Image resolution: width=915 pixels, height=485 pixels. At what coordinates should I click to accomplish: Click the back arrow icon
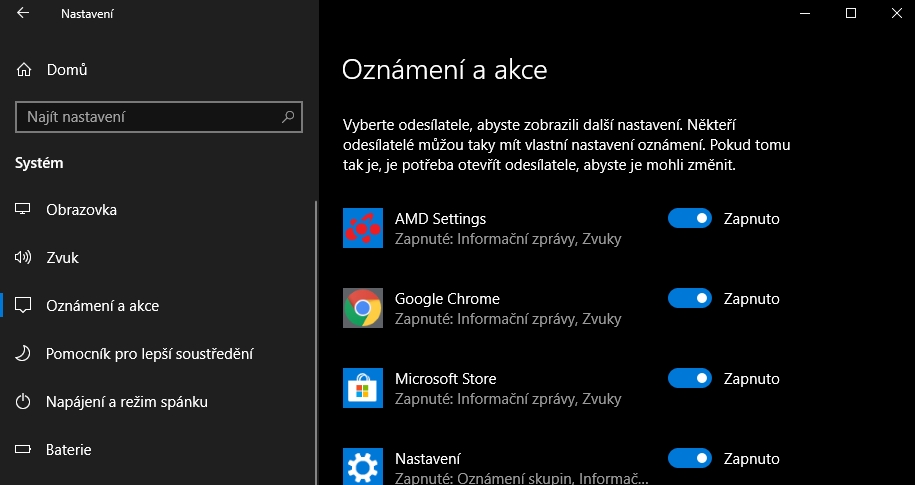tap(23, 14)
